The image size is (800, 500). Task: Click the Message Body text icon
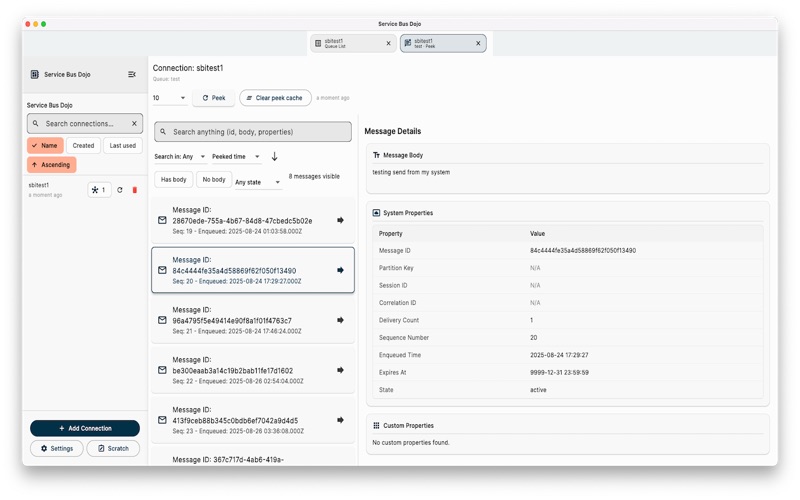pos(377,155)
